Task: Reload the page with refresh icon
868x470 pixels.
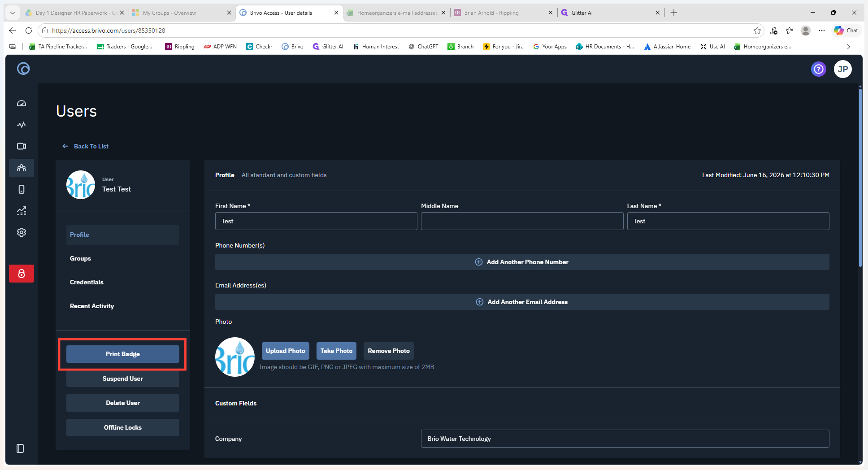Action: click(x=29, y=30)
